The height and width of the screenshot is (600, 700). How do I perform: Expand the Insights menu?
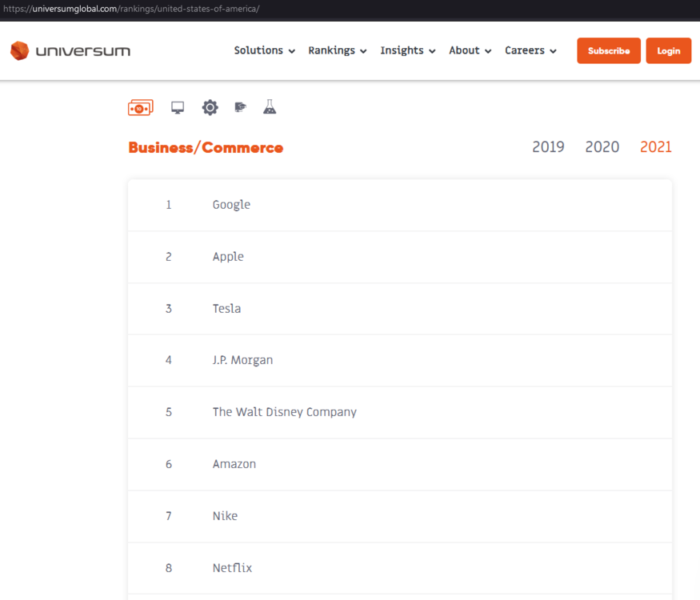pos(407,50)
